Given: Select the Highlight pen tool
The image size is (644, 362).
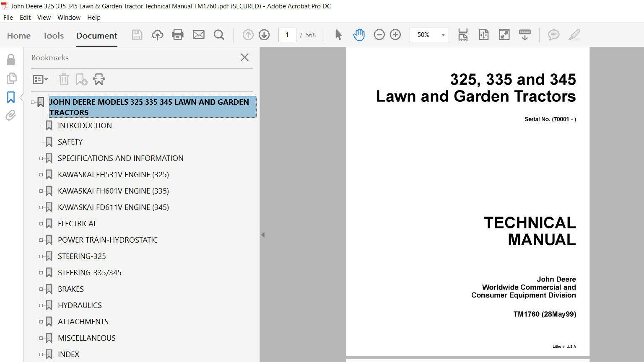Looking at the screenshot, I should (574, 35).
